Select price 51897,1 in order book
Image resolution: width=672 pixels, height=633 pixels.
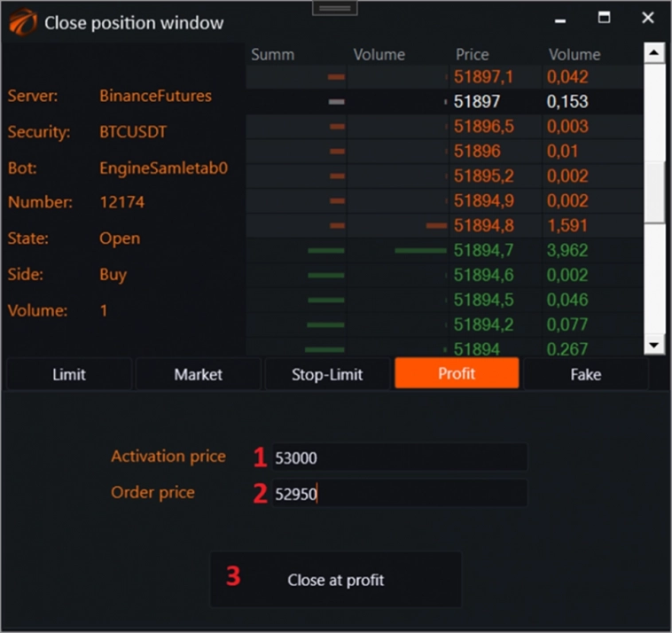click(483, 77)
